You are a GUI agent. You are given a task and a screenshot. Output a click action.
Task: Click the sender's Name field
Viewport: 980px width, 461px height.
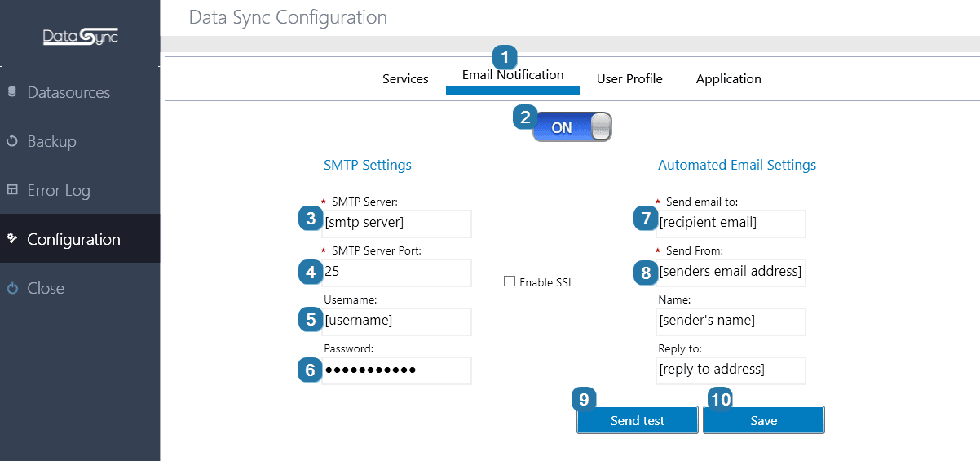coord(731,321)
